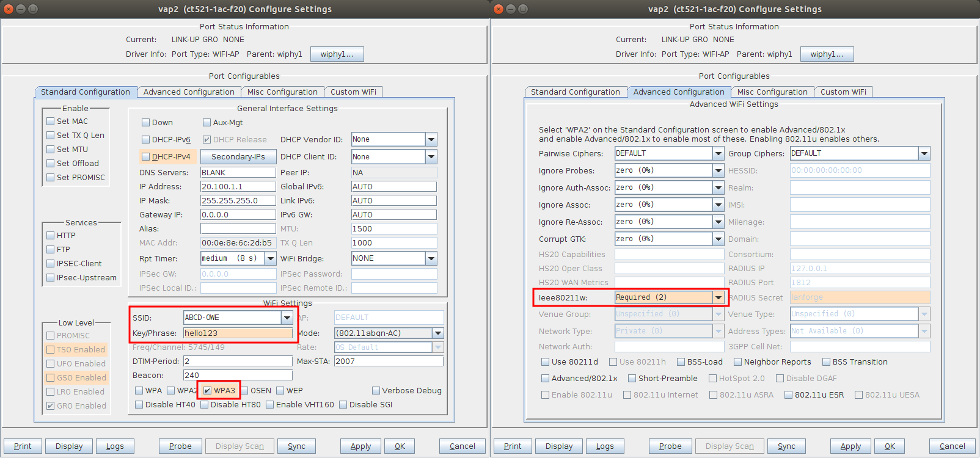Click wiphy1... button in left window
The image size is (980, 458).
[337, 54]
